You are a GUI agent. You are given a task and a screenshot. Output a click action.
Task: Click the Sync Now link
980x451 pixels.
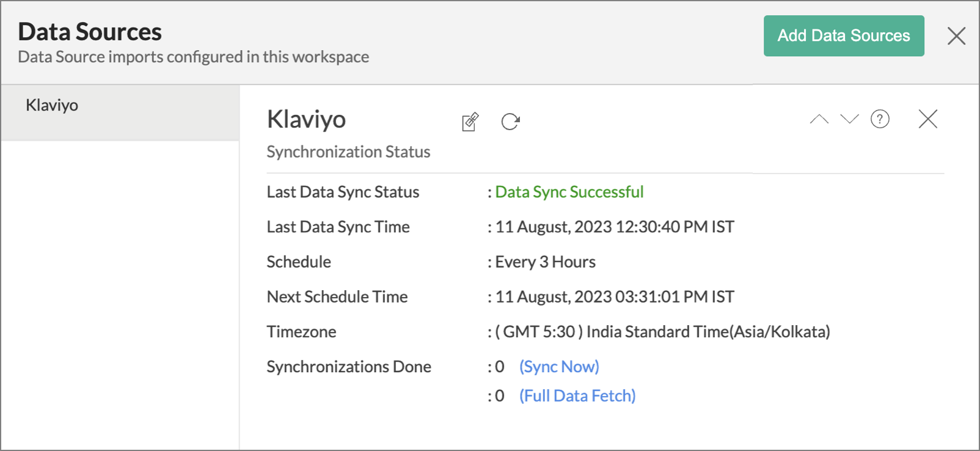click(559, 367)
